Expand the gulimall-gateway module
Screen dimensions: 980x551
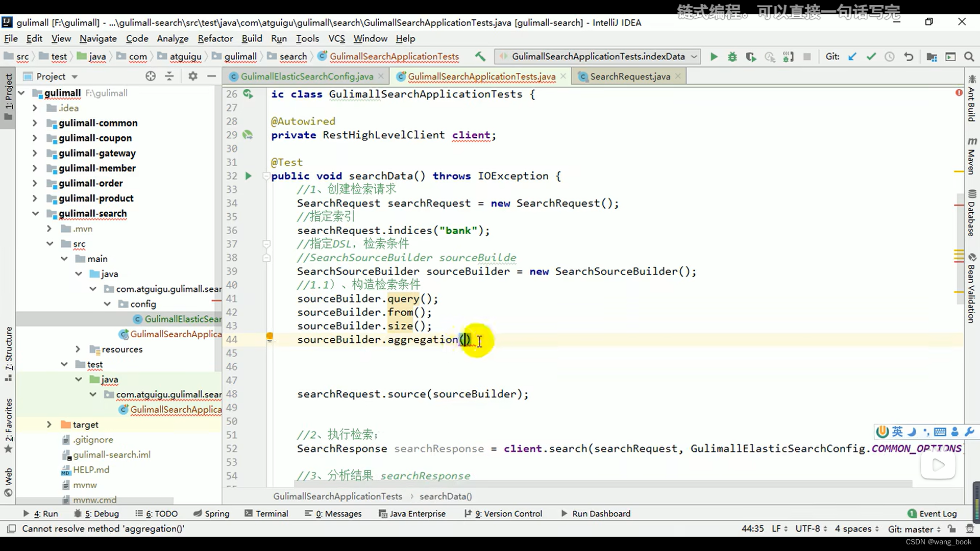pos(35,153)
